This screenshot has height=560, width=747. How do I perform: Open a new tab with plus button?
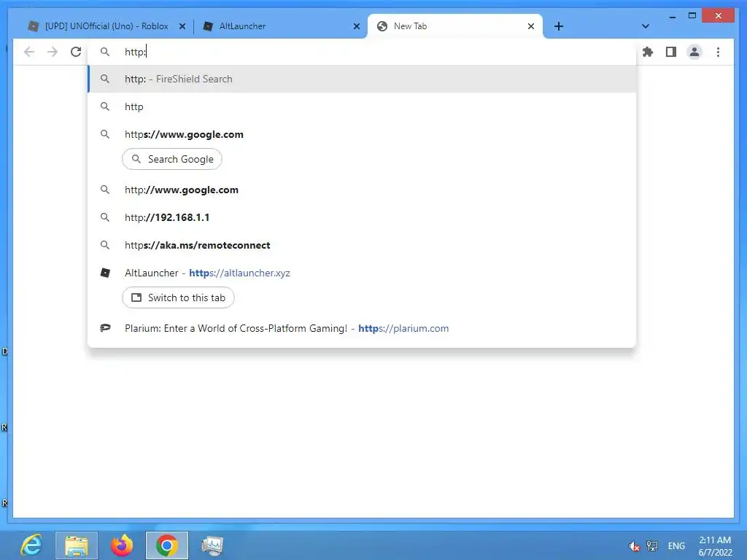pyautogui.click(x=559, y=26)
